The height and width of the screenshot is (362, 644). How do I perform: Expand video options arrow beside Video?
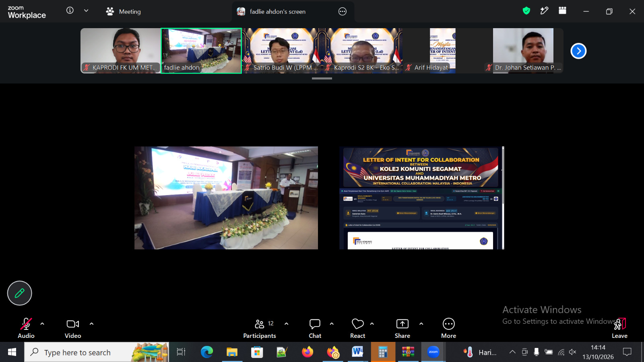pyautogui.click(x=91, y=323)
